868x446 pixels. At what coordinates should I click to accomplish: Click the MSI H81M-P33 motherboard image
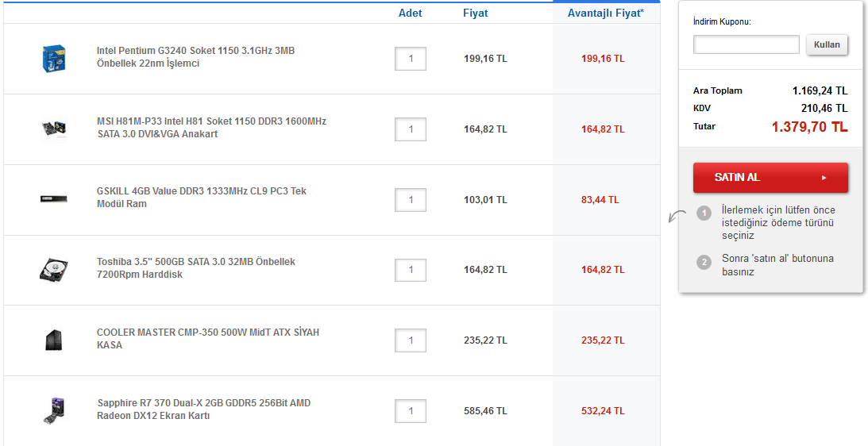pos(52,129)
